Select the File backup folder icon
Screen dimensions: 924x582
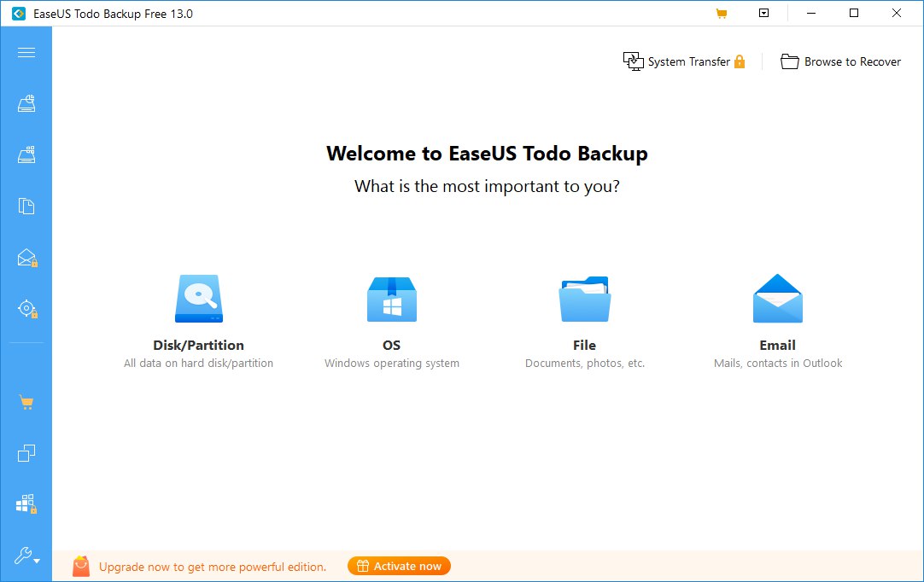(x=585, y=299)
